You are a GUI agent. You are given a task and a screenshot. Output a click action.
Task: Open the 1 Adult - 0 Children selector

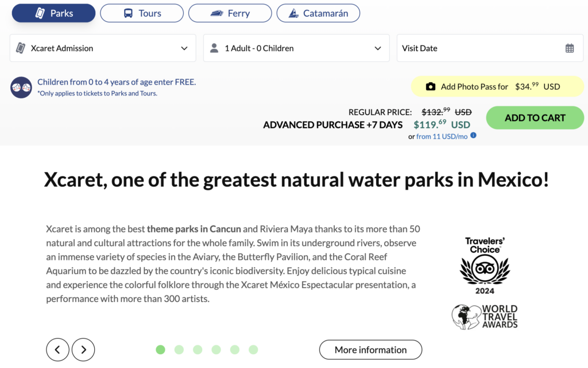(296, 48)
